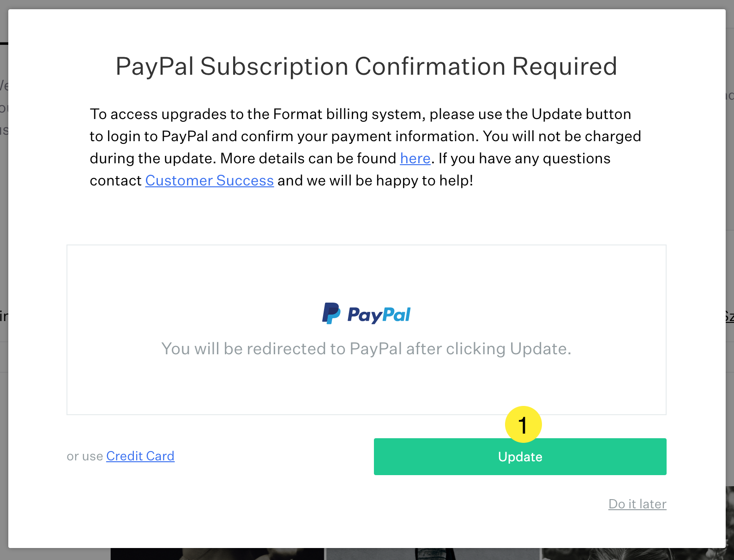Click the partially visible underlined link behind dialog
734x560 pixels.
[730, 316]
